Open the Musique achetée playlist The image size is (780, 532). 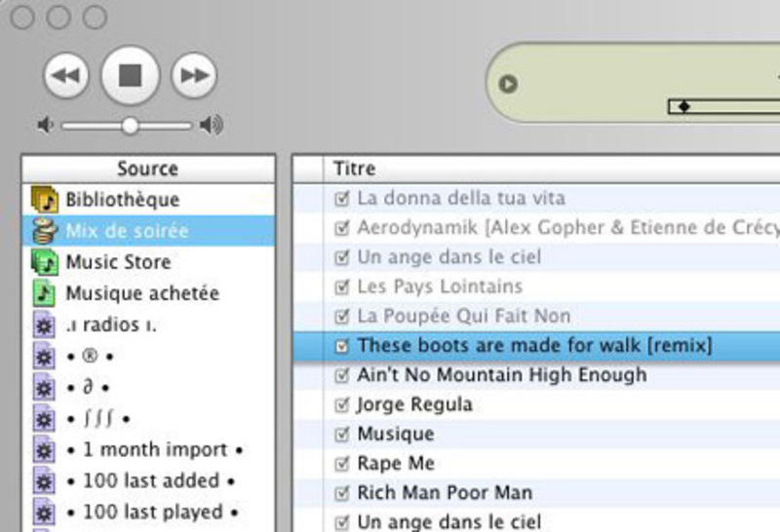tap(148, 293)
